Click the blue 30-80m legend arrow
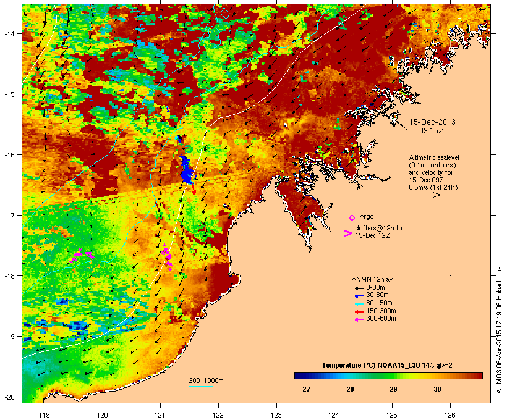507x420 pixels. click(359, 296)
